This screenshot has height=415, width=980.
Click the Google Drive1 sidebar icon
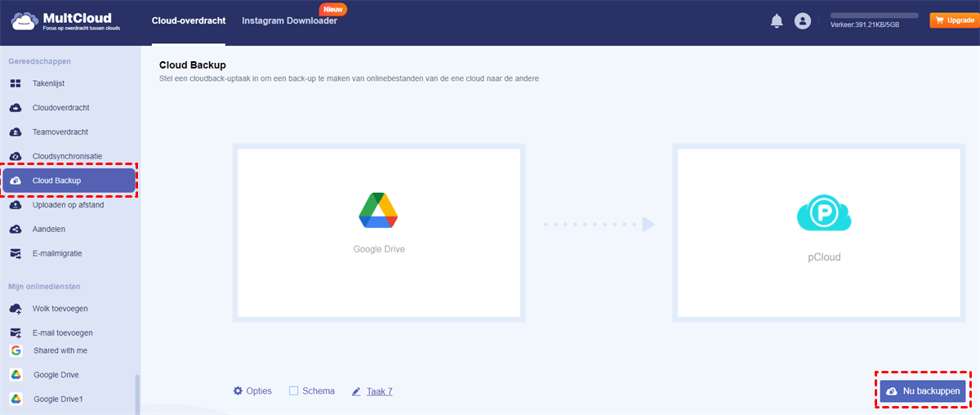click(x=16, y=399)
